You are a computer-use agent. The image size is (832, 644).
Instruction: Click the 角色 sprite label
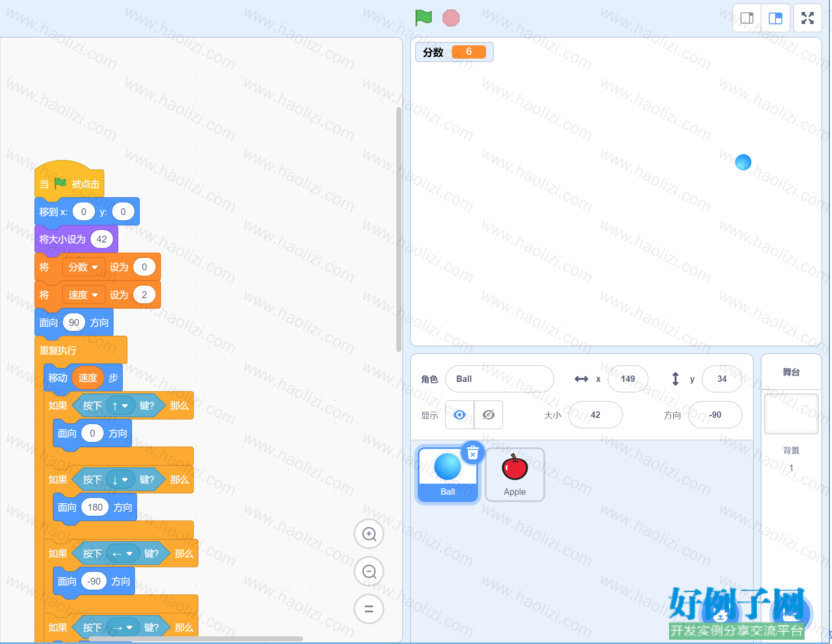coord(429,379)
